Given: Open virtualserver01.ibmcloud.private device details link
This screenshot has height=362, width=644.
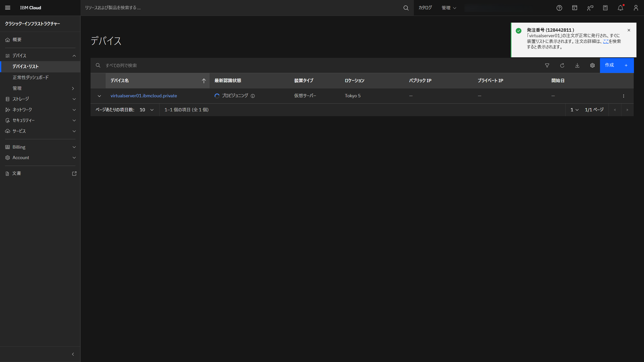Looking at the screenshot, I should (143, 96).
